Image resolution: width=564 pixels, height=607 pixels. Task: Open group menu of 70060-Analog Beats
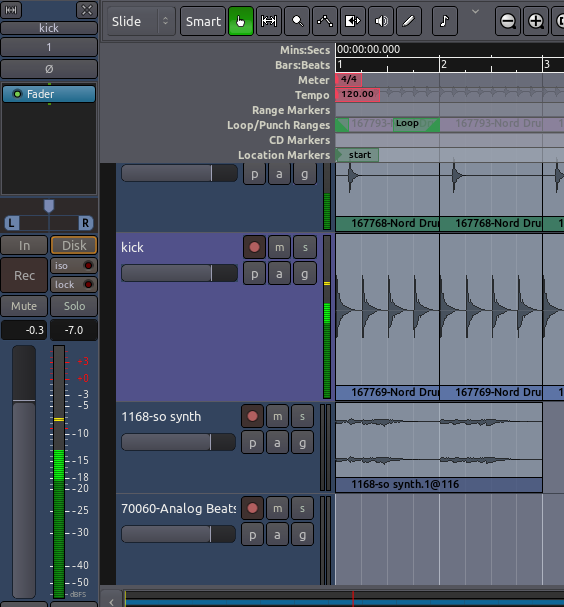click(x=302, y=535)
